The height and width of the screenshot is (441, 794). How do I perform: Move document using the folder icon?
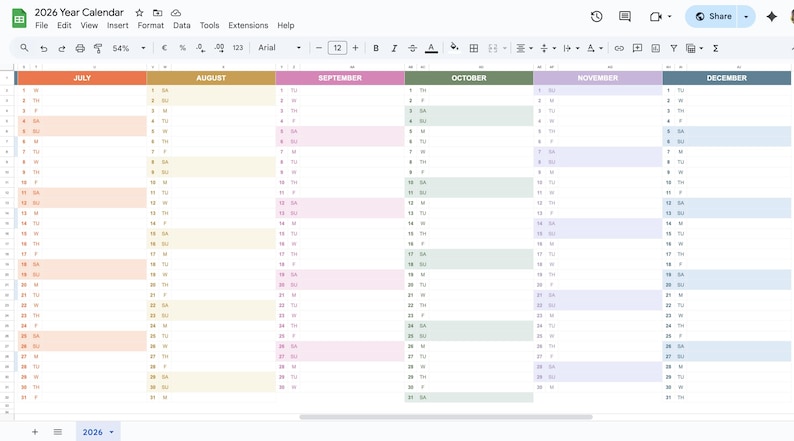(x=157, y=13)
